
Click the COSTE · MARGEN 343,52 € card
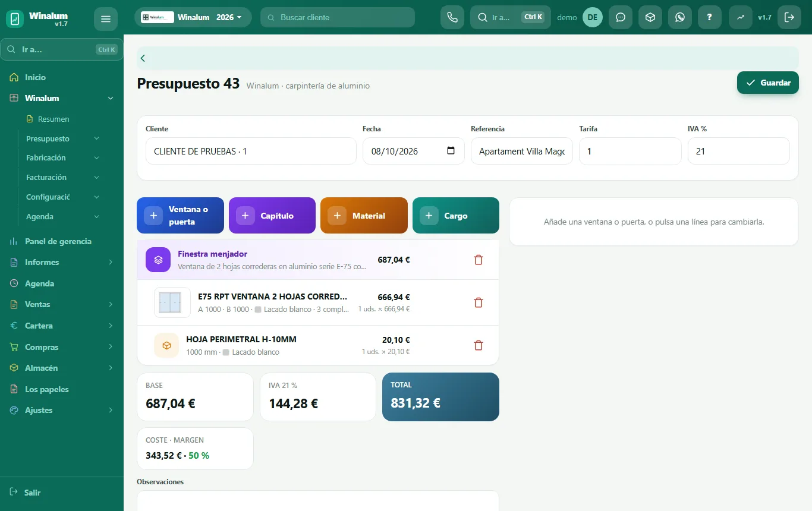pos(195,449)
